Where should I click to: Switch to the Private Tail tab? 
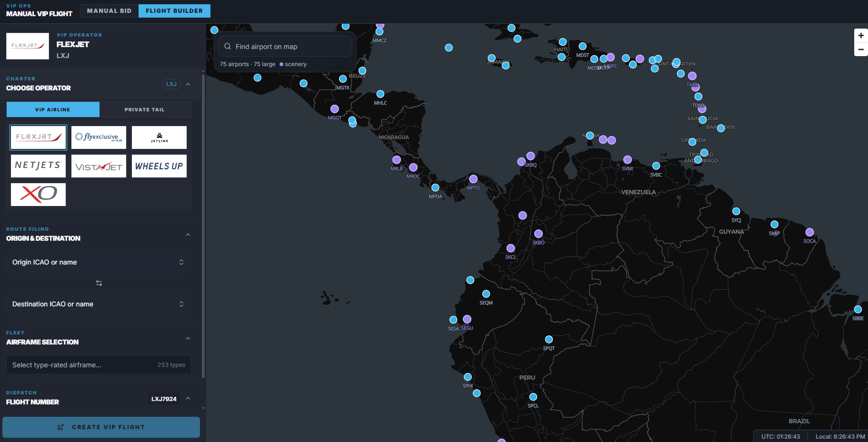[145, 109]
